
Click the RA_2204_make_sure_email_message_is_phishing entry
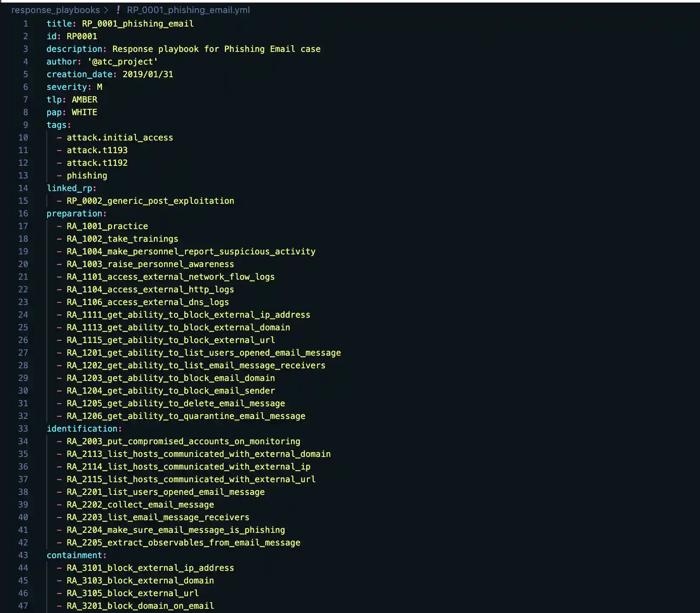(175, 530)
